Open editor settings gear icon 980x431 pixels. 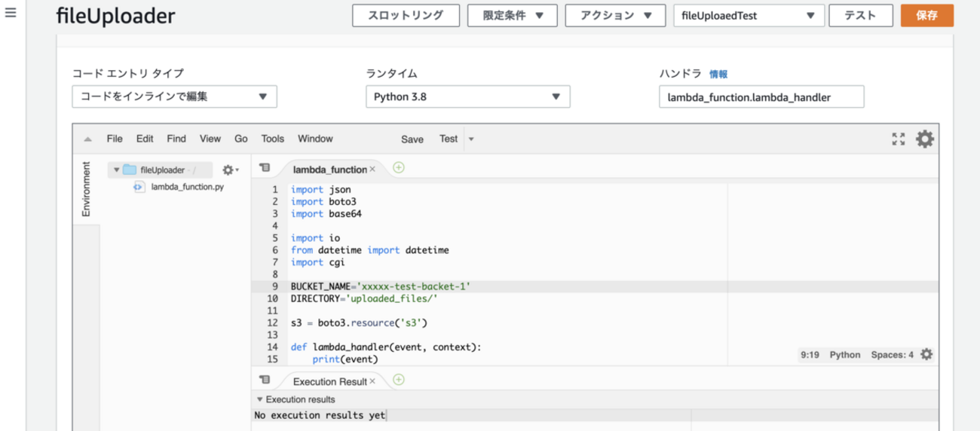point(925,139)
